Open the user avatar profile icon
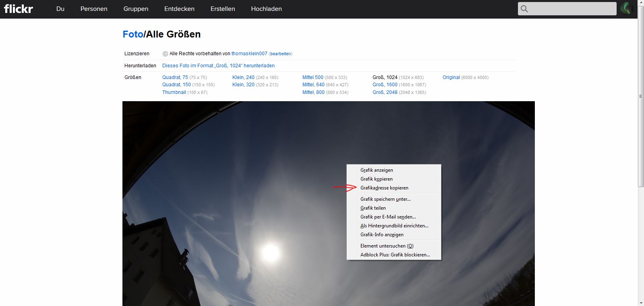Viewport: 644px width, 306px height. [x=626, y=8]
